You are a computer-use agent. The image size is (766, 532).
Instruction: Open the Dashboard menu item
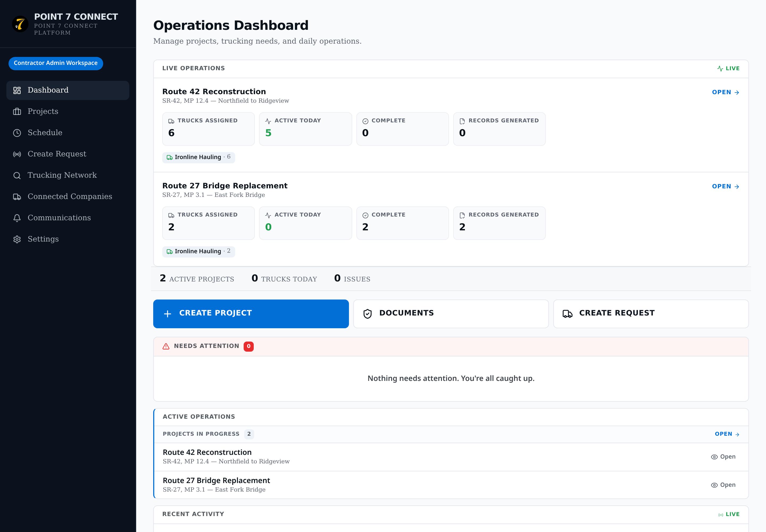click(68, 90)
